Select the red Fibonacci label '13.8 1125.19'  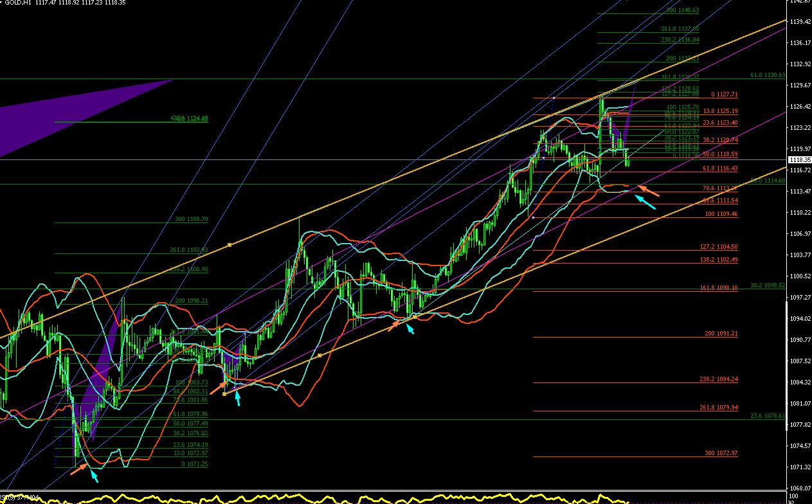[x=720, y=111]
